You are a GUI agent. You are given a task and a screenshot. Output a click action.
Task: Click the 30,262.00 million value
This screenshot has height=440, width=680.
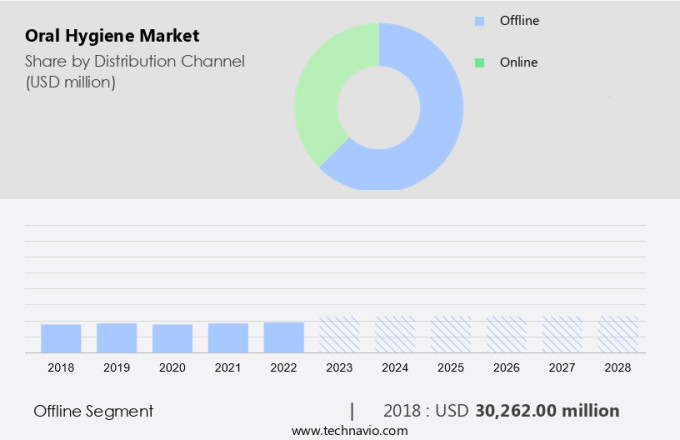point(546,411)
